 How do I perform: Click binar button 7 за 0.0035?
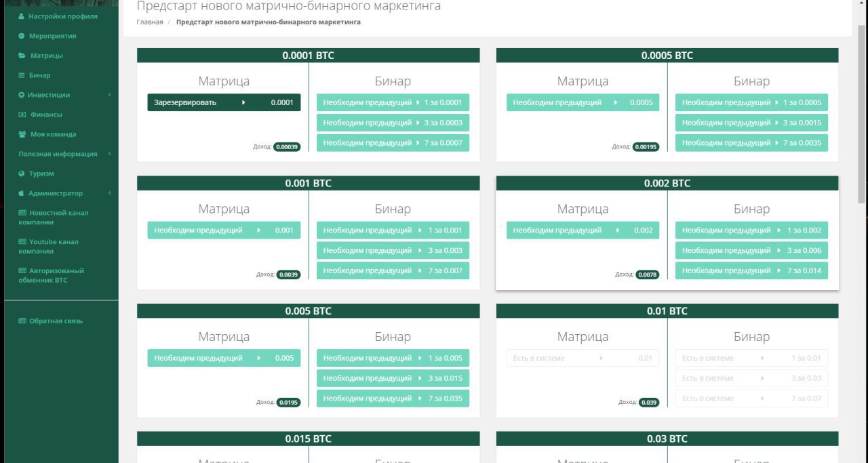[x=751, y=143]
